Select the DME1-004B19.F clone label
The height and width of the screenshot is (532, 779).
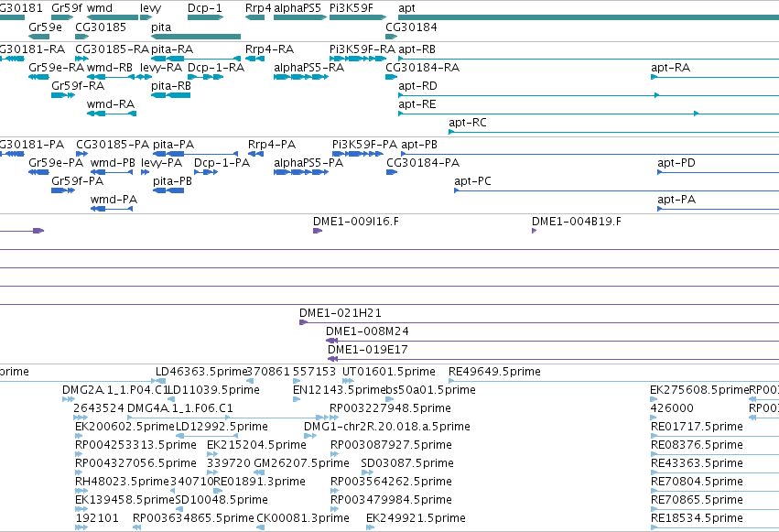coord(577,221)
